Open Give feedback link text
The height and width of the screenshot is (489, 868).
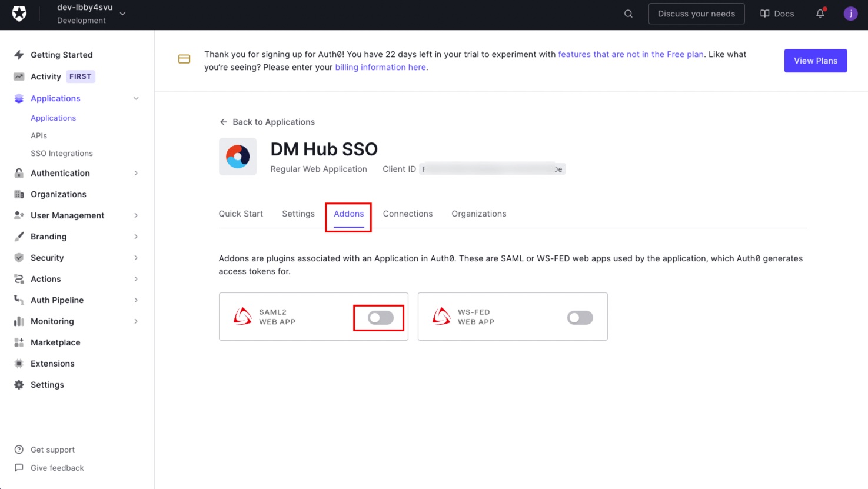click(57, 468)
